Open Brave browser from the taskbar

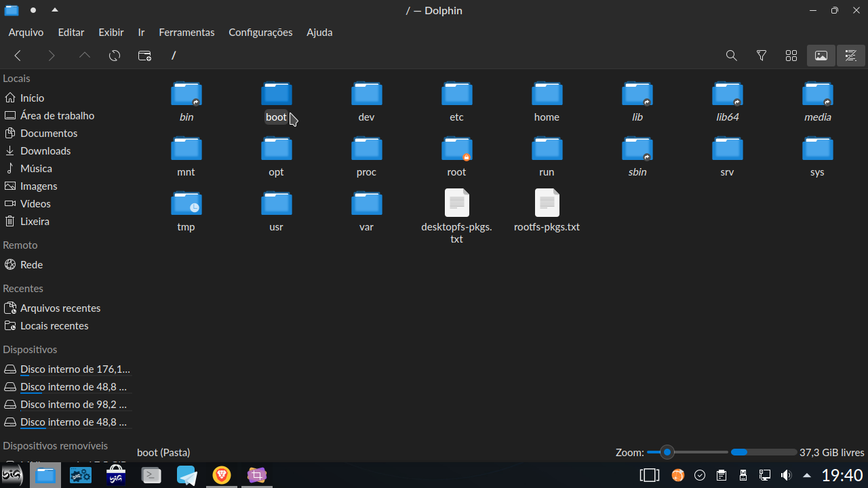[222, 475]
